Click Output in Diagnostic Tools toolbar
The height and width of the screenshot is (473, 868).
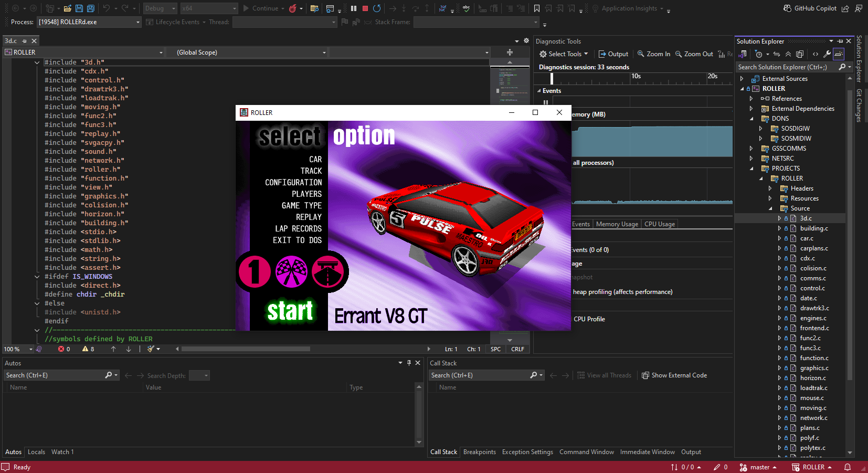(613, 54)
